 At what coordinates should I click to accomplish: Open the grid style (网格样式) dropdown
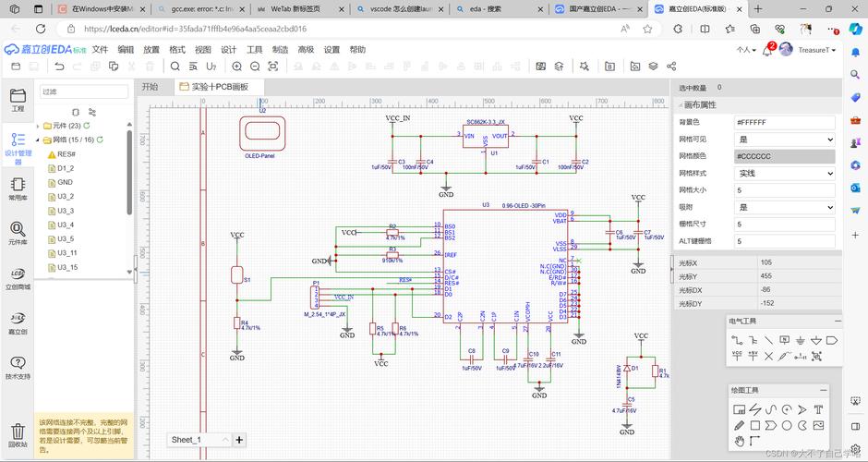784,173
